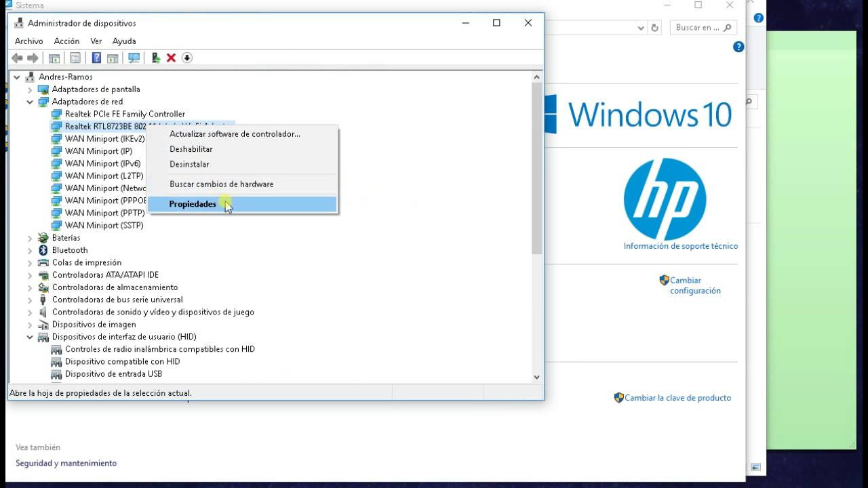Expand Controladoras ATA/ATAPI IDE
Screen dimensions: 868x488
(30, 275)
